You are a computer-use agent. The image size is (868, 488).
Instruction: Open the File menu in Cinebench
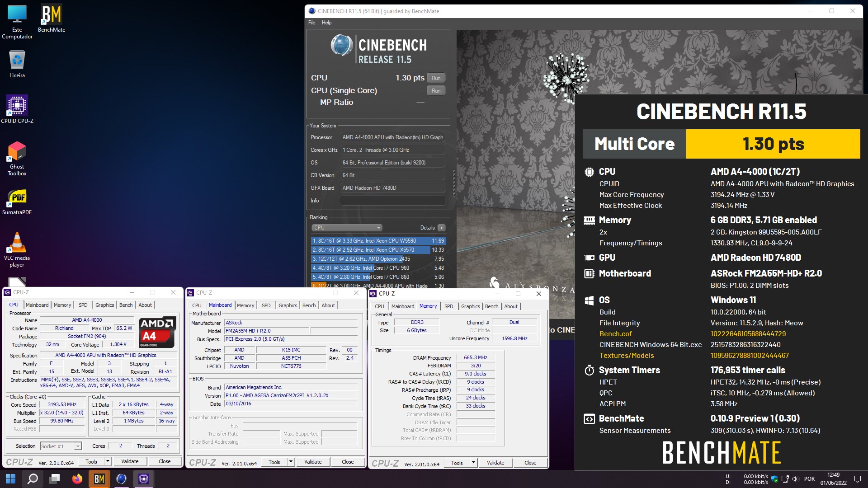(x=312, y=23)
